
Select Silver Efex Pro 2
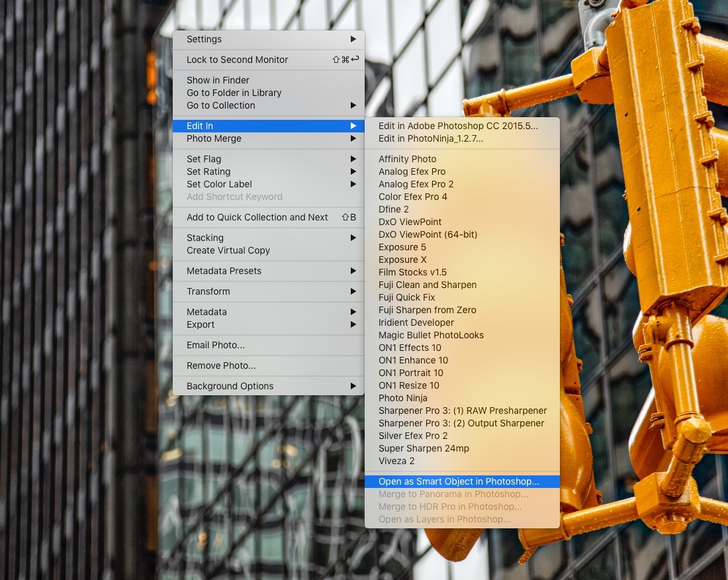click(462, 436)
